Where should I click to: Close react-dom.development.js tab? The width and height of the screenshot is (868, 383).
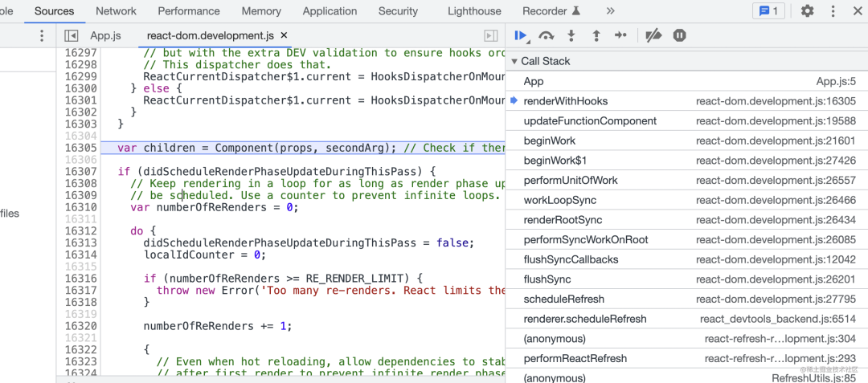284,35
